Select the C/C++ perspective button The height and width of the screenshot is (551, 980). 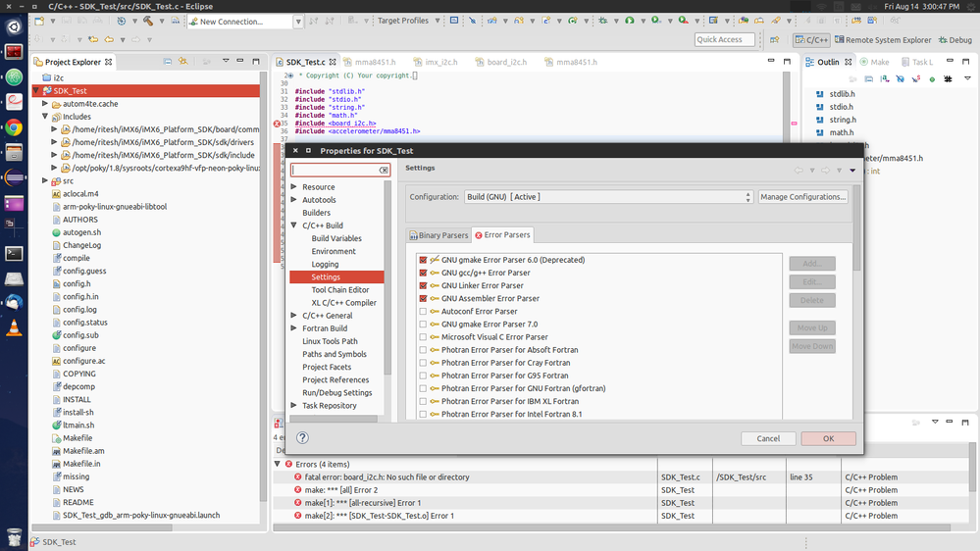pyautogui.click(x=811, y=40)
